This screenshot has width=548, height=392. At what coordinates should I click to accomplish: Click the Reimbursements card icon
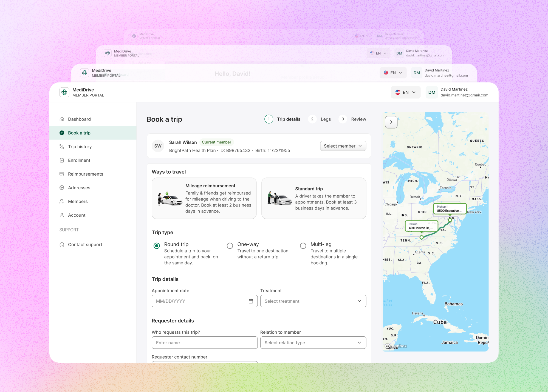point(62,174)
